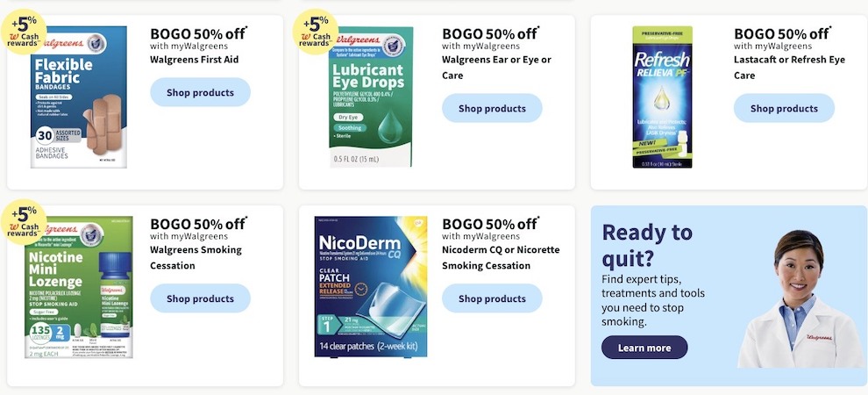This screenshot has width=868, height=395.
Task: Shop products for Walgreens Smoking Cessation
Action: (x=201, y=298)
